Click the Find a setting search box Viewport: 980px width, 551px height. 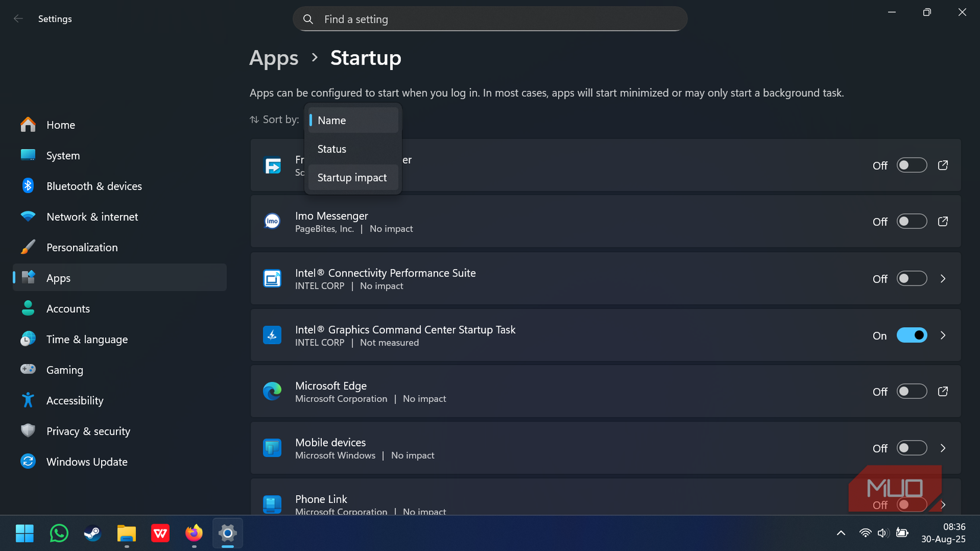click(489, 18)
